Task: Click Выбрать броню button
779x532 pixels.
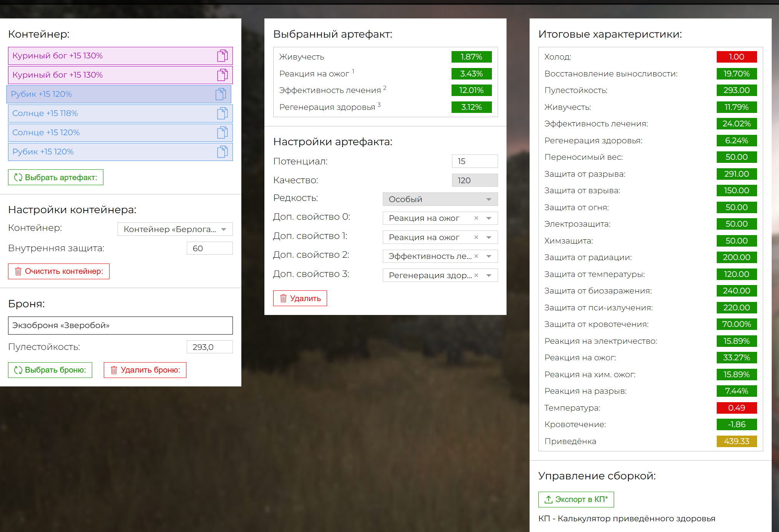Action: [50, 370]
